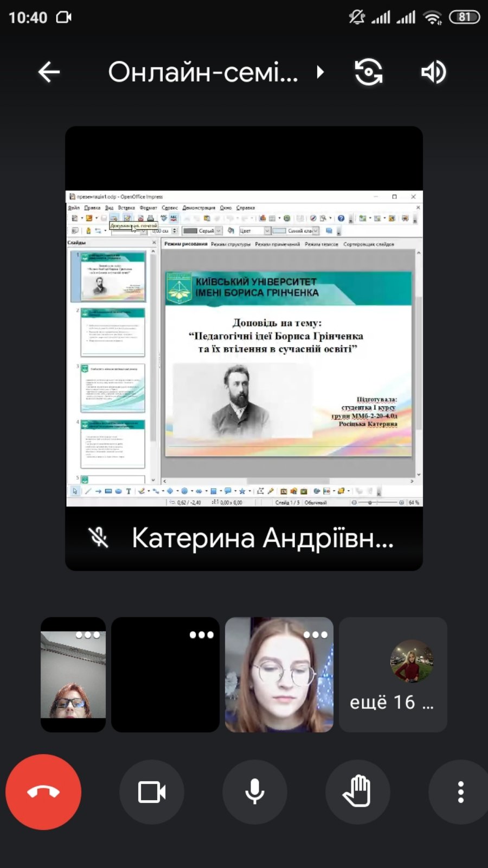Image resolution: width=488 pixels, height=868 pixels.
Task: Open more options with the vertical dots
Action: (x=460, y=792)
